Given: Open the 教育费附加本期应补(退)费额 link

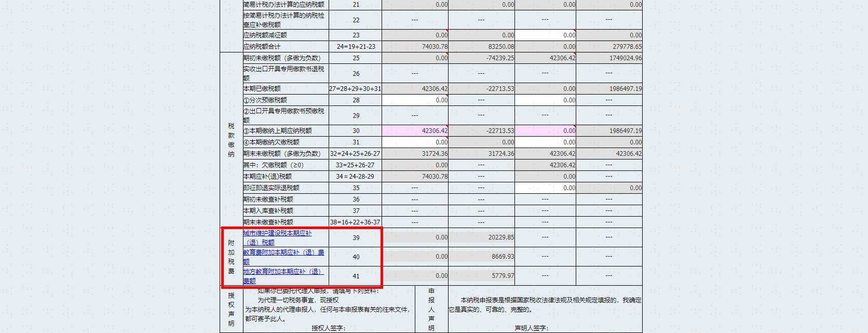Looking at the screenshot, I should 283,257.
